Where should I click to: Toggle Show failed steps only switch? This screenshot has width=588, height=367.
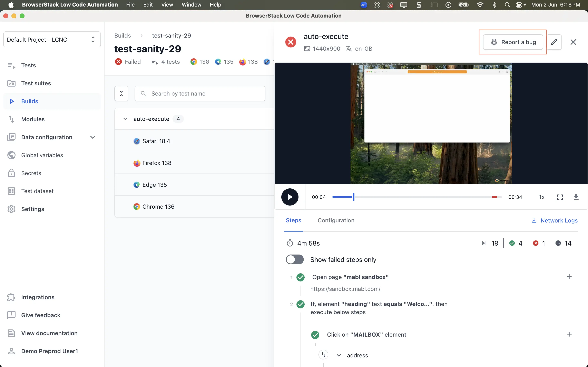click(x=295, y=259)
